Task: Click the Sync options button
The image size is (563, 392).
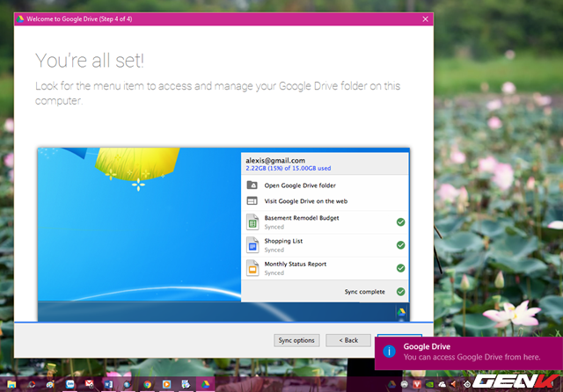Action: click(x=296, y=340)
